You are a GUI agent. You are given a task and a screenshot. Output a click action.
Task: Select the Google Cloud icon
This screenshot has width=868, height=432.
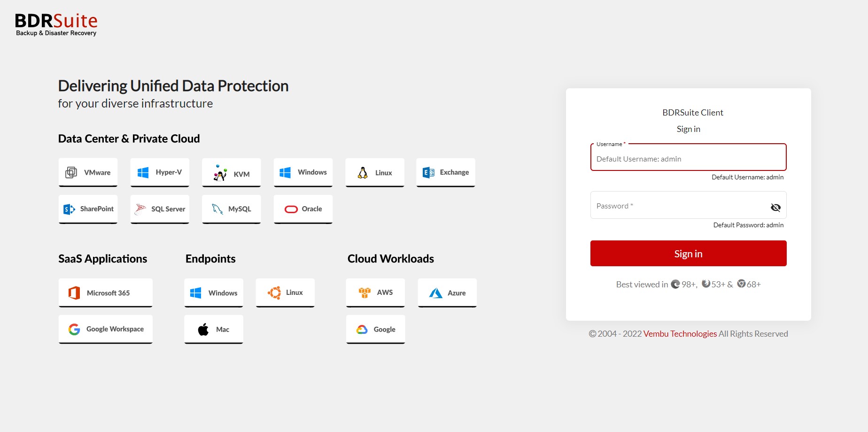pos(362,329)
